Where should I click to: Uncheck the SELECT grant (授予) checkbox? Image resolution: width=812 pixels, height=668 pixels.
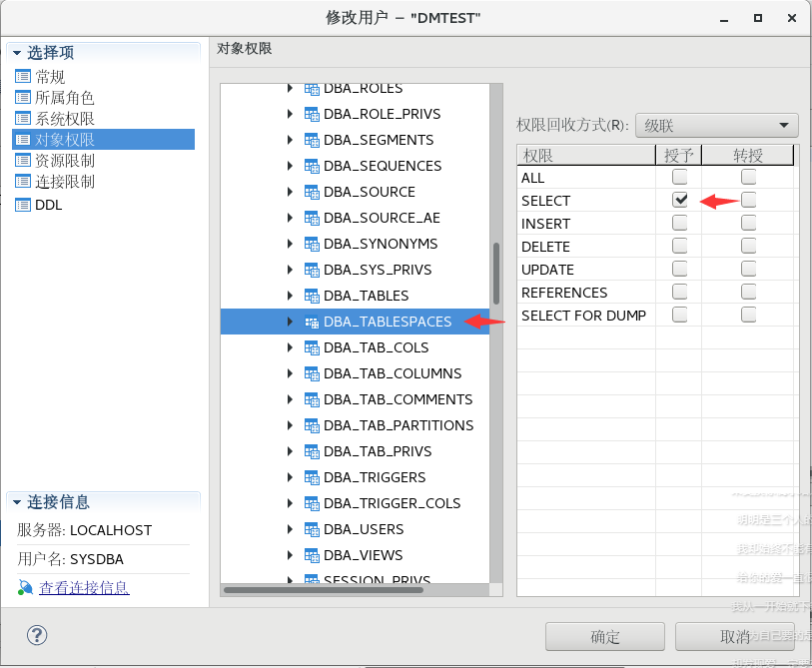(x=679, y=200)
